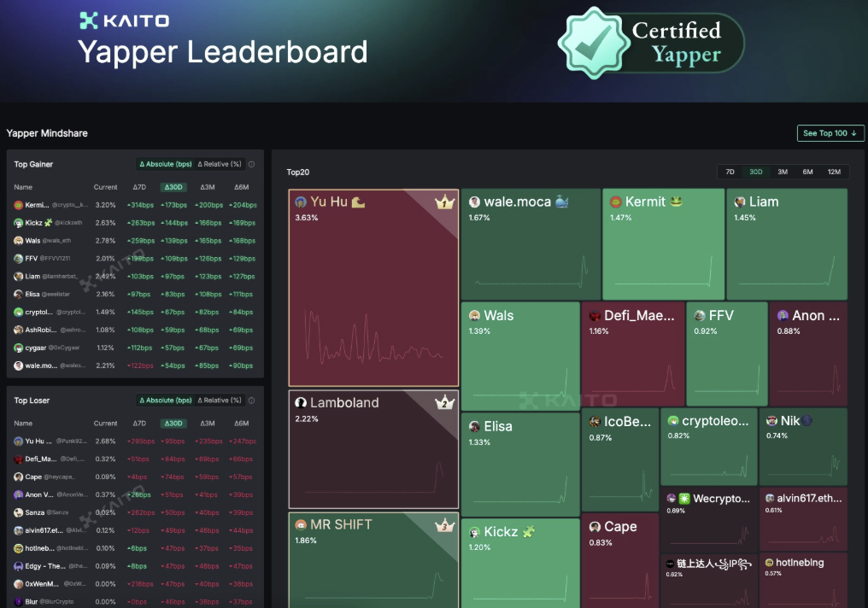Click MR SHIFT's avatar in the treemap tile
Screen dimensions: 868x608
301,524
